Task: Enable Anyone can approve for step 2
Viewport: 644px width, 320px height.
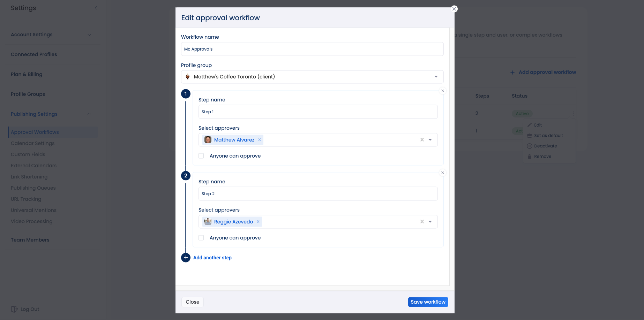Action: coord(201,238)
